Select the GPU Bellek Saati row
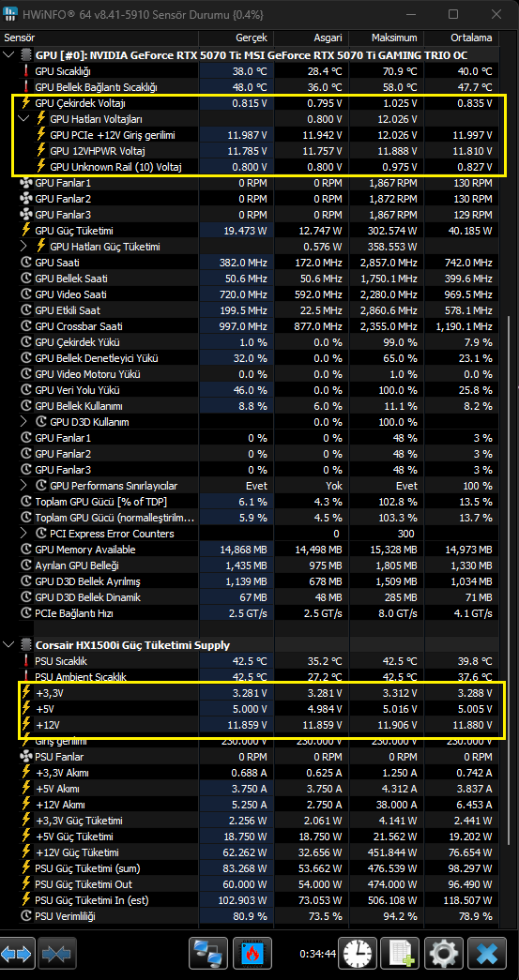The image size is (519, 980). (250, 279)
